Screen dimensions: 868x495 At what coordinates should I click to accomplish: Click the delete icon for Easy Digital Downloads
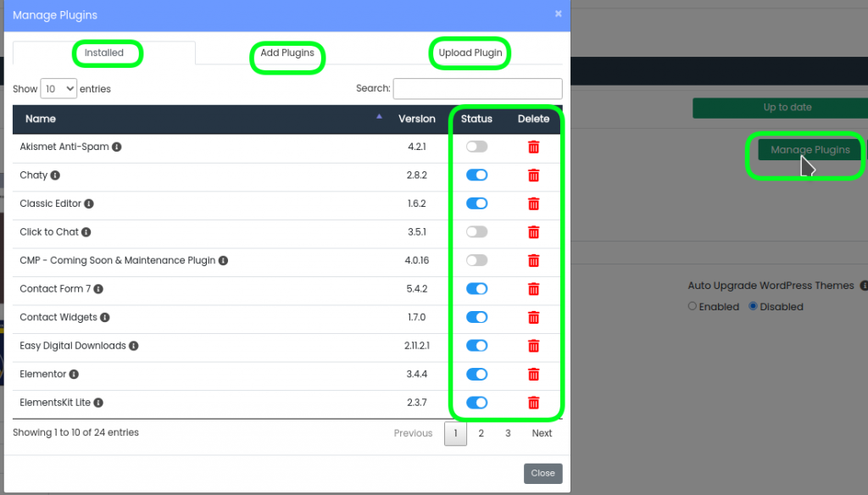pyautogui.click(x=533, y=346)
